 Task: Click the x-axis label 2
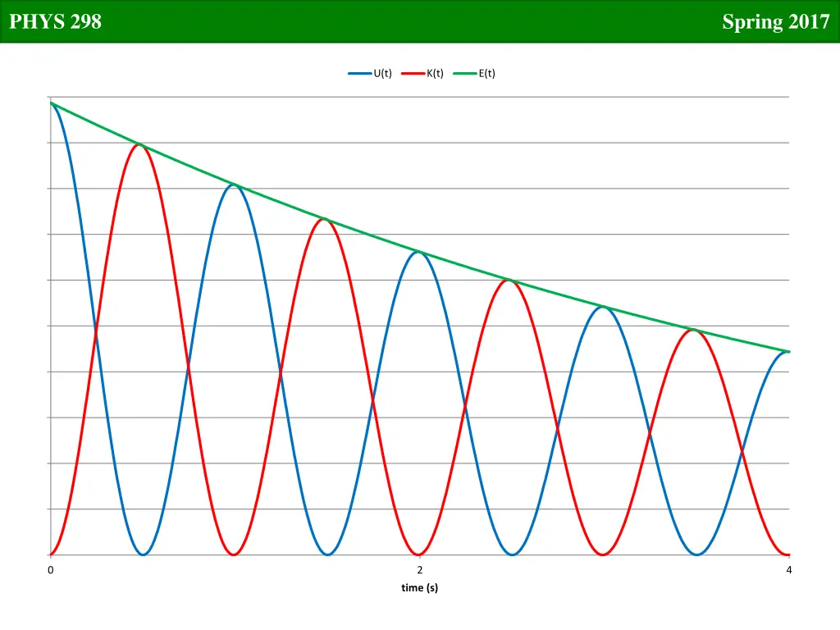click(419, 570)
